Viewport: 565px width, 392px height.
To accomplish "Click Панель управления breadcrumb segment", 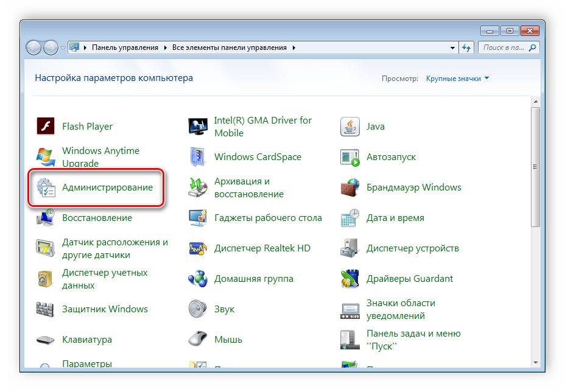I will click(x=124, y=47).
